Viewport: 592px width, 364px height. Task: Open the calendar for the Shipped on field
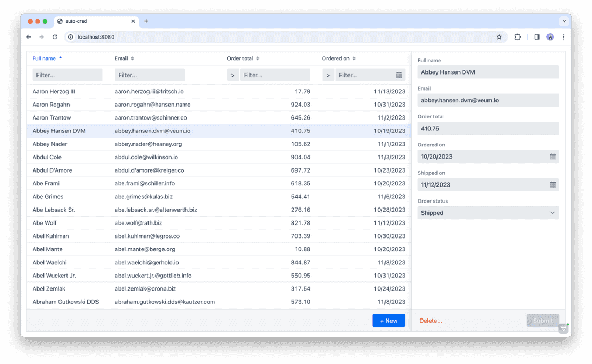[553, 184]
